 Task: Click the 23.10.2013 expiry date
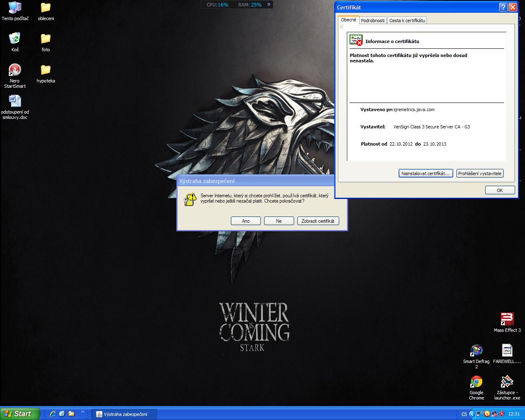pyautogui.click(x=435, y=144)
